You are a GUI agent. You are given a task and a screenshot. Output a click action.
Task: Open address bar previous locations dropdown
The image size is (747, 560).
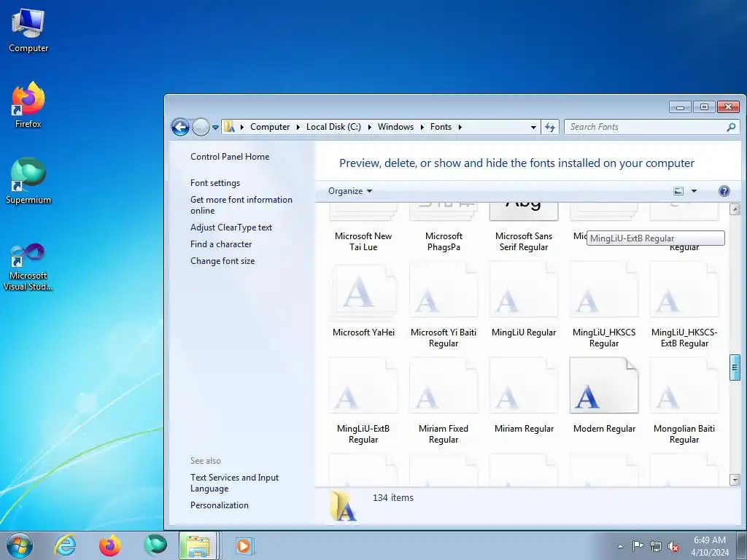[533, 127]
